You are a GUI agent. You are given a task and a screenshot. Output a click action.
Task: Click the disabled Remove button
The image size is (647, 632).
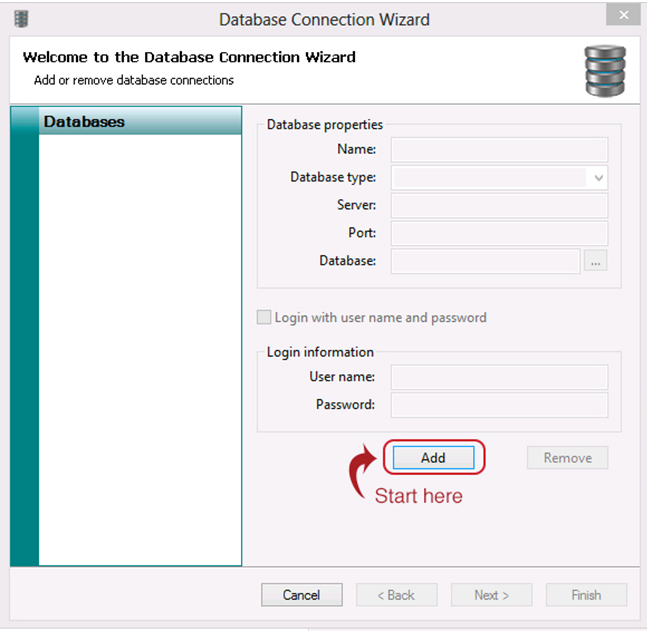(x=567, y=457)
